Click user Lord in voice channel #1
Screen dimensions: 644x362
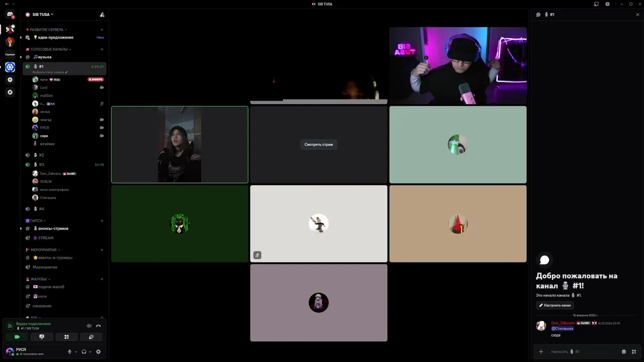[68, 87]
